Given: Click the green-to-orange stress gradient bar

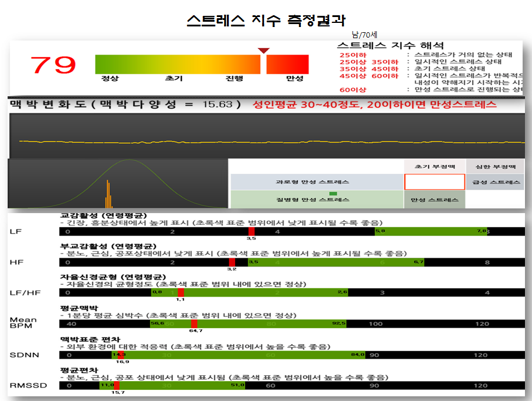Looking at the screenshot, I should [178, 64].
